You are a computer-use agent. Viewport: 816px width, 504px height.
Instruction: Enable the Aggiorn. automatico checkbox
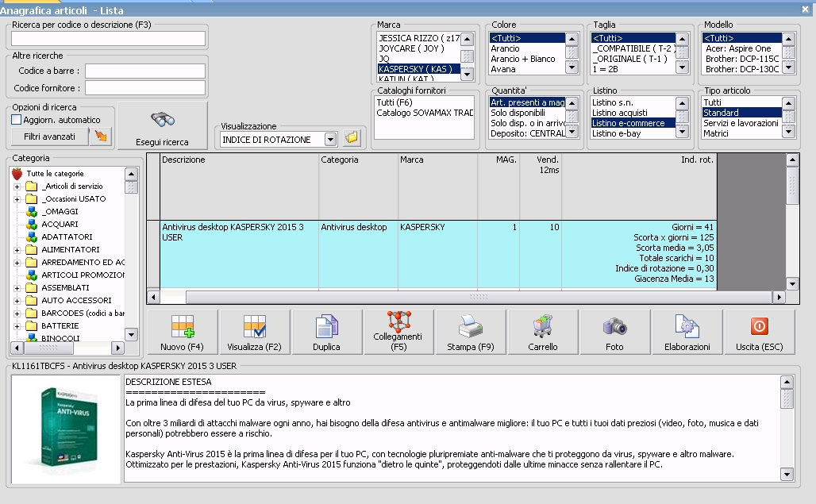(x=17, y=119)
